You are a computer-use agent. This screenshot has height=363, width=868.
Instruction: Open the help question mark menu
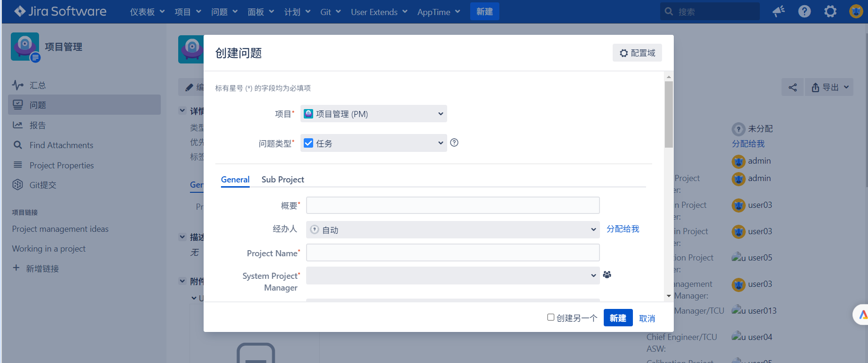pyautogui.click(x=805, y=11)
